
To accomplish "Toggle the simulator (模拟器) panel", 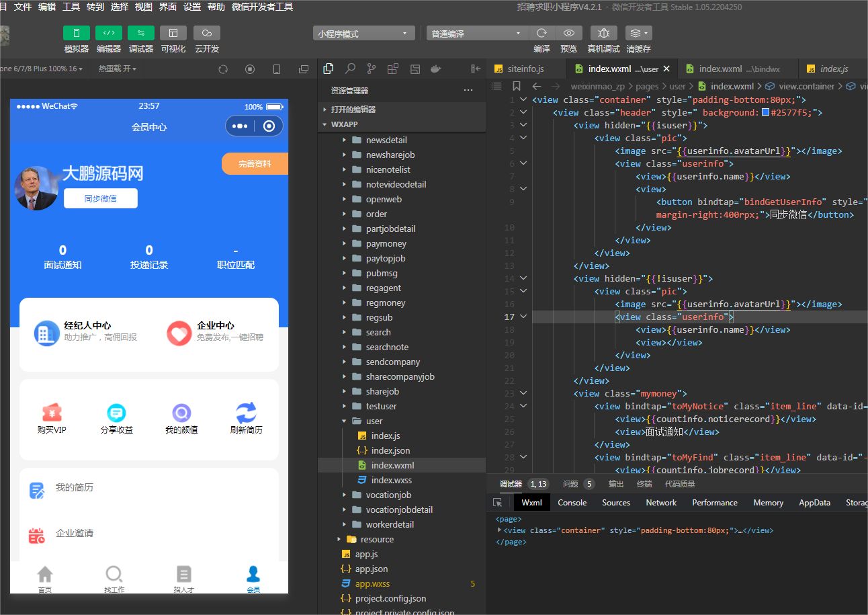I will pyautogui.click(x=77, y=33).
